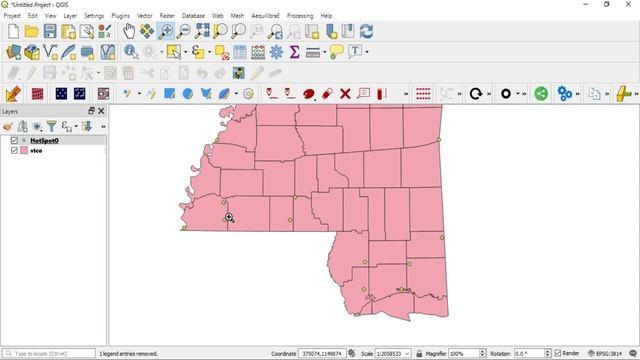Open the Data Source Manager icon
The image size is (640, 360).
click(x=13, y=52)
